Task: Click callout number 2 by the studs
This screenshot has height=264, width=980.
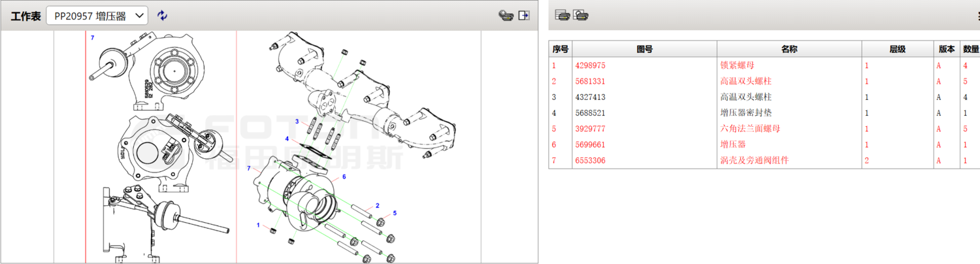Action: (377, 206)
